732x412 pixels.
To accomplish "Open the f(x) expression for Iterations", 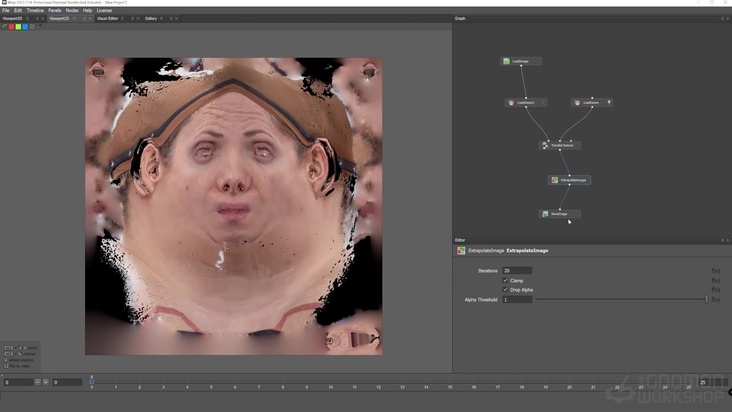I will [x=715, y=271].
